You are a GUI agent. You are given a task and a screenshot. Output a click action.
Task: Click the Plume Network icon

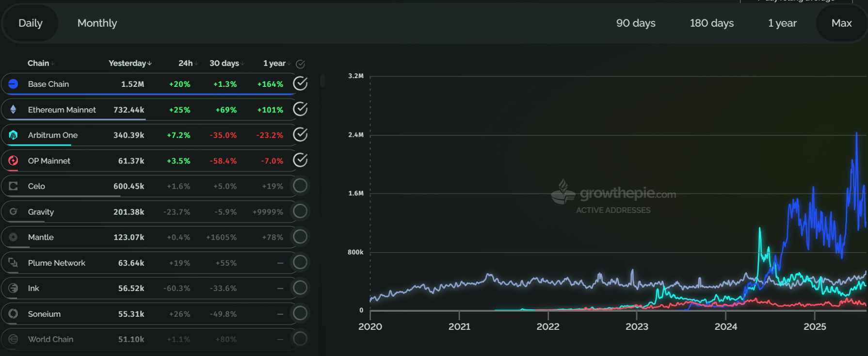14,262
